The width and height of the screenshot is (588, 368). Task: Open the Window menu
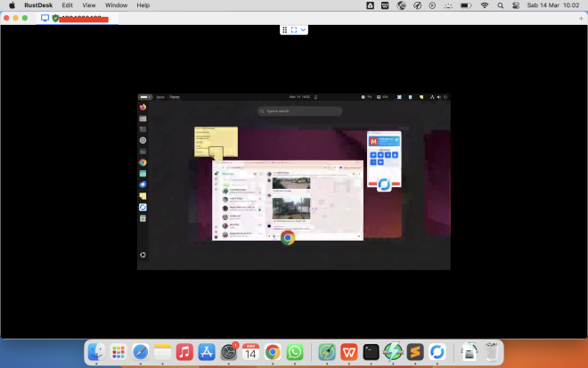tap(116, 5)
